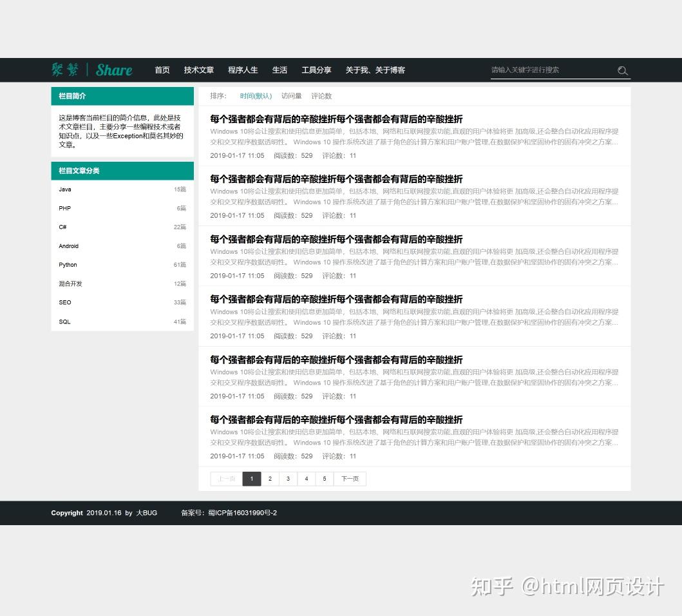Click the search magnifier icon
682x616 pixels.
(622, 70)
